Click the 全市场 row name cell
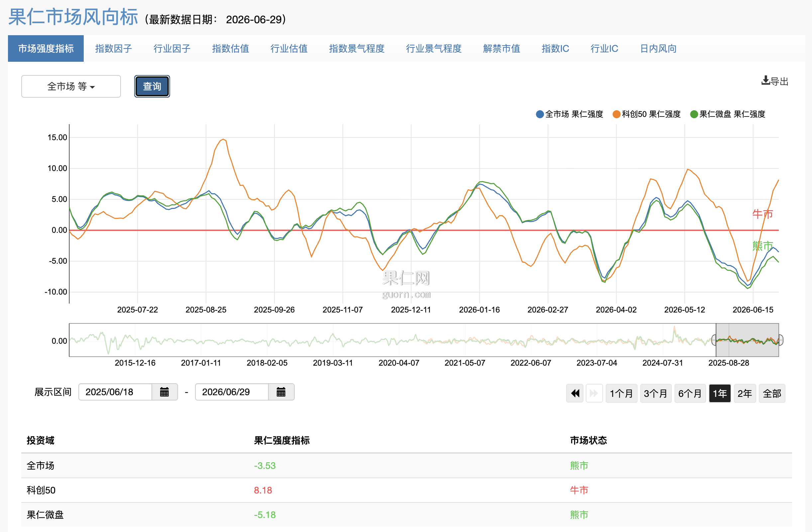Image resolution: width=812 pixels, height=532 pixels. pyautogui.click(x=40, y=466)
